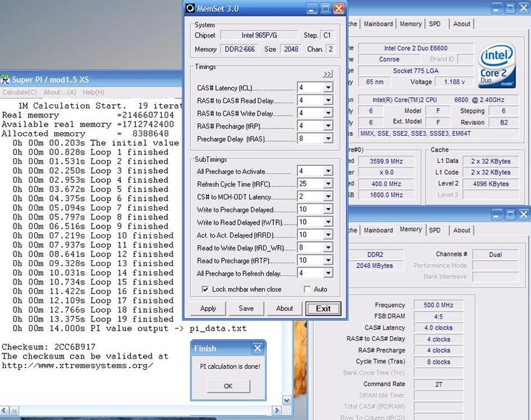Select SPD tab in lower CPU-Z window
Viewport: 531px width, 420px height.
(x=434, y=231)
